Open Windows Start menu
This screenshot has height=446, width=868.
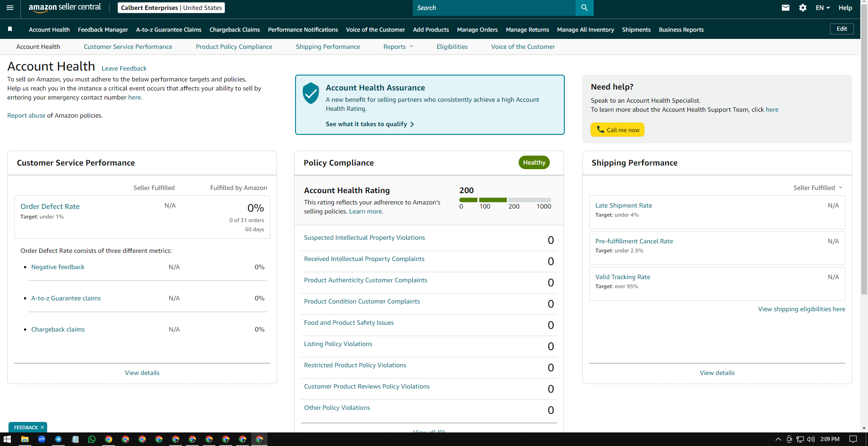coord(7,439)
